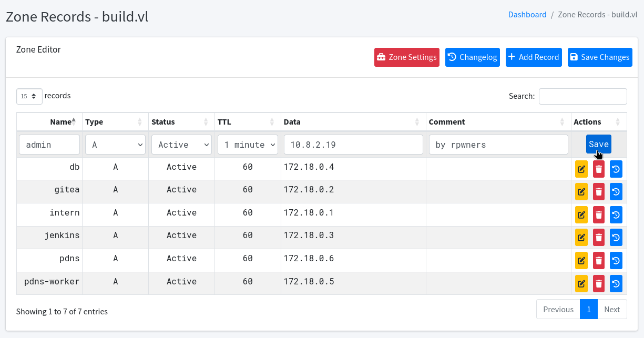Edit the pdns record
The width and height of the screenshot is (644, 338).
[x=581, y=261]
